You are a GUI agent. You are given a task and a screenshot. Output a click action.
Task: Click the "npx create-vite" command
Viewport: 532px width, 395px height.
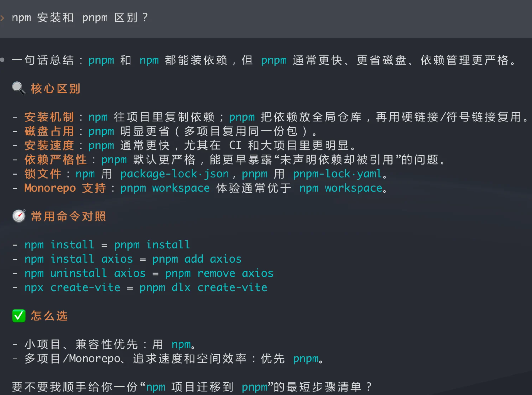(72, 288)
